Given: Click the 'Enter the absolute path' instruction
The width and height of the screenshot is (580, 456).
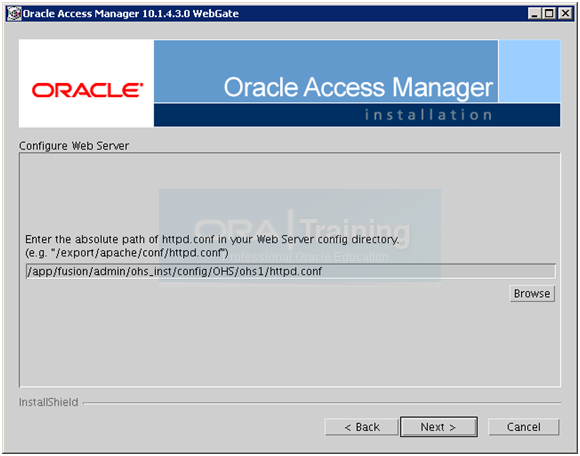Looking at the screenshot, I should click(x=212, y=239).
